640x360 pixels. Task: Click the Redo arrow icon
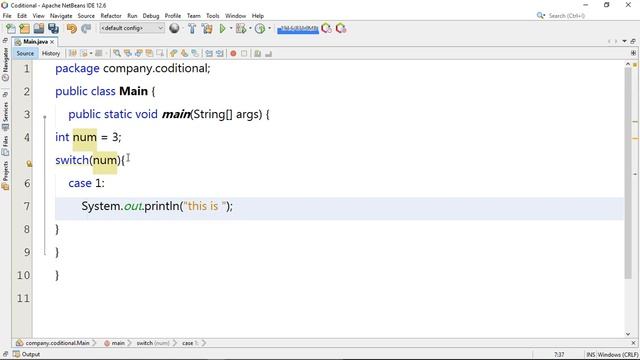tap(86, 29)
